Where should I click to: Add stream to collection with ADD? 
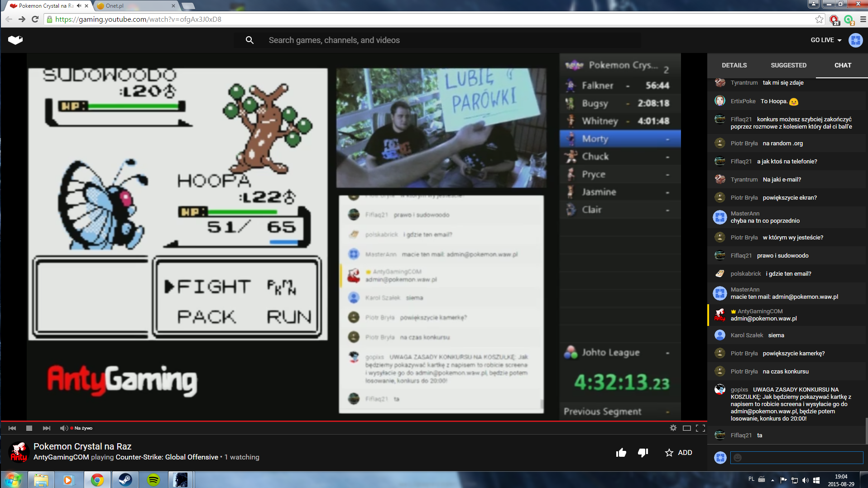(679, 453)
